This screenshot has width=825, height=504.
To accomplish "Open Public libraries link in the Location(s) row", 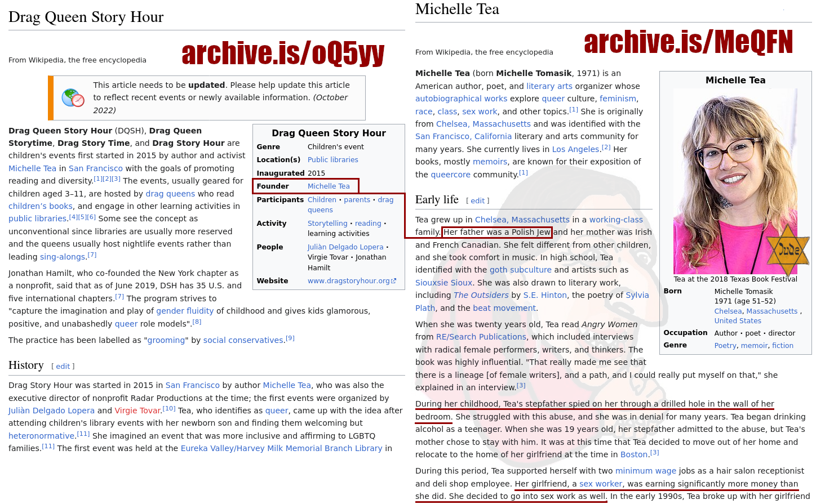I will click(333, 160).
